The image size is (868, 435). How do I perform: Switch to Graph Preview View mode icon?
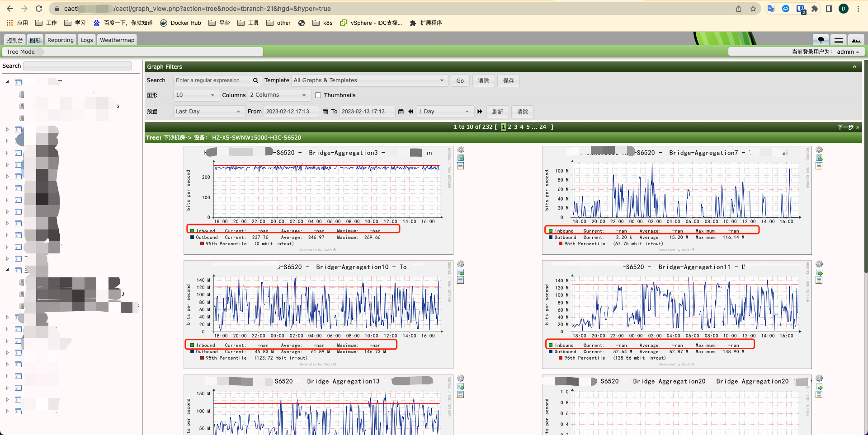point(856,40)
